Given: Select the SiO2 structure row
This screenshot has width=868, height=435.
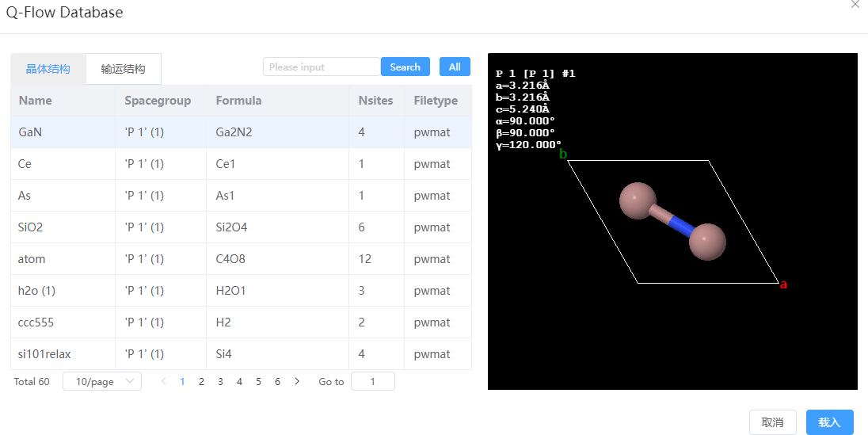Looking at the screenshot, I should click(x=241, y=227).
